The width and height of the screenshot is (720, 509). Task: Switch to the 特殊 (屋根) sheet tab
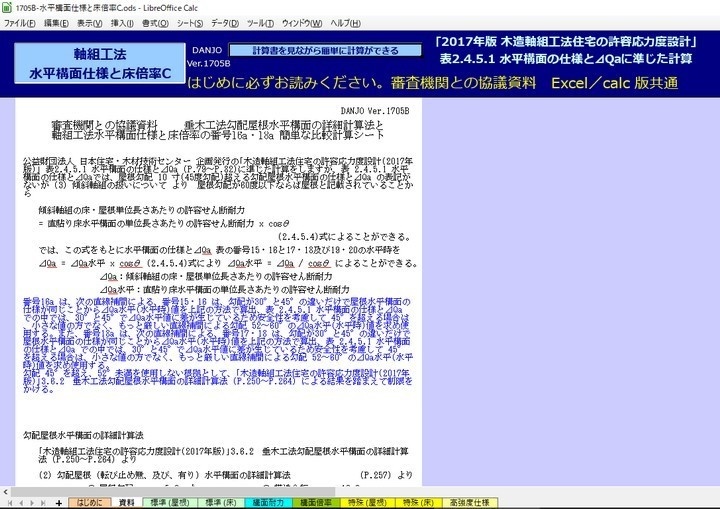click(367, 503)
